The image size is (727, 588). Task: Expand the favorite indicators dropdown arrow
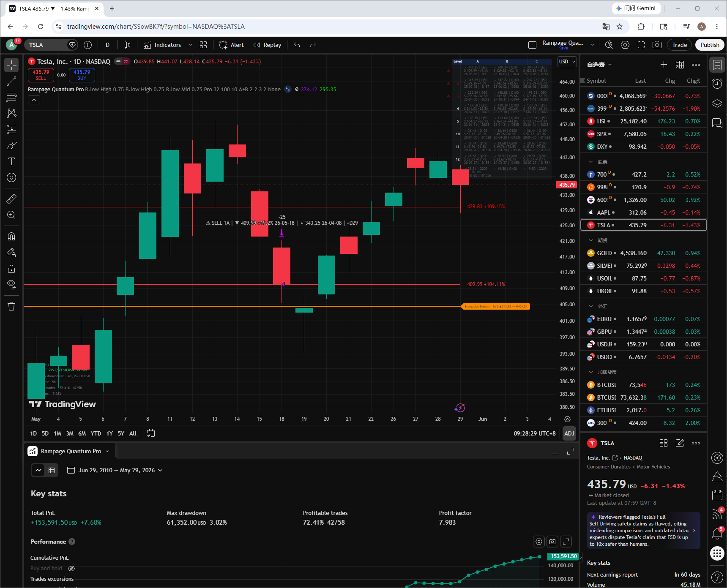[190, 45]
